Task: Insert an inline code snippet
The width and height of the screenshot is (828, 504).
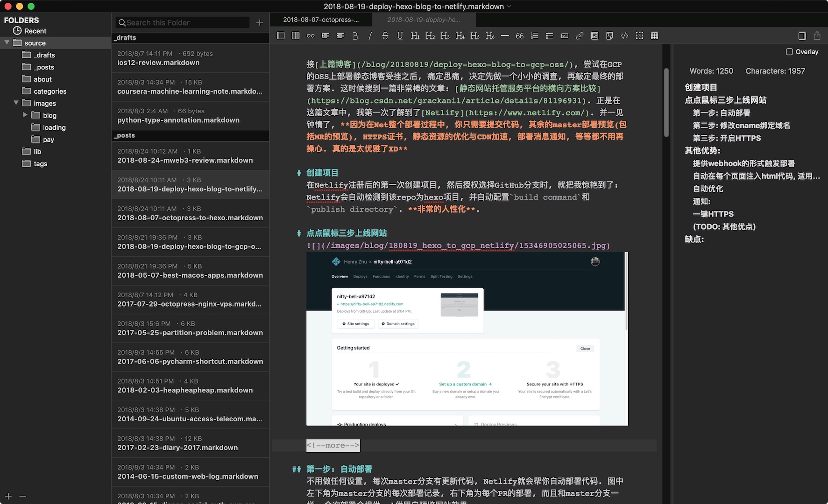Action: [x=624, y=36]
